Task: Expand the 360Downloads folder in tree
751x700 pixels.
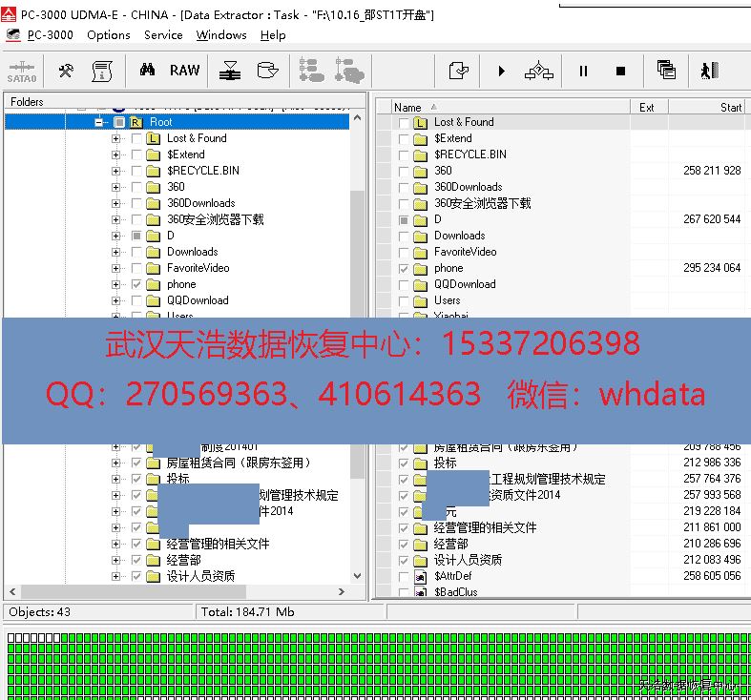Action: [x=116, y=203]
